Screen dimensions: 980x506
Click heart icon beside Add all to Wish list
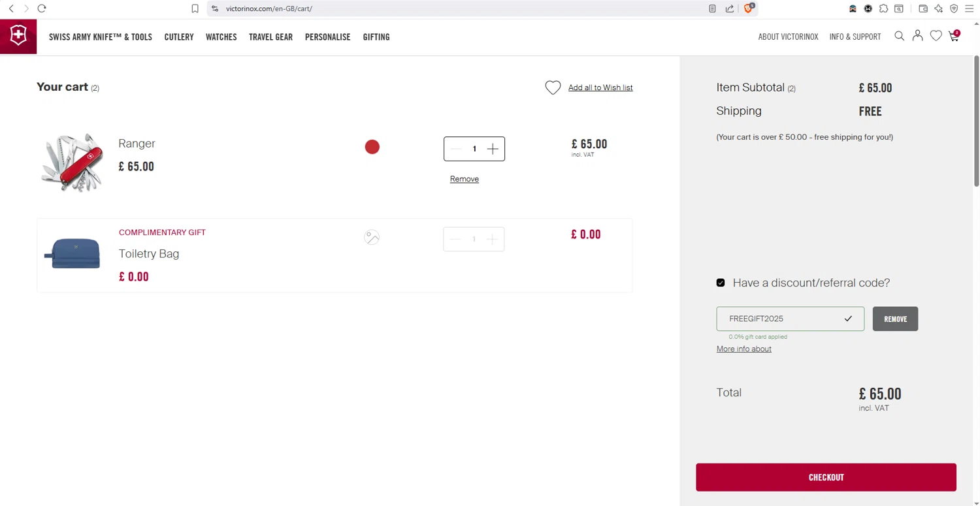(x=553, y=87)
